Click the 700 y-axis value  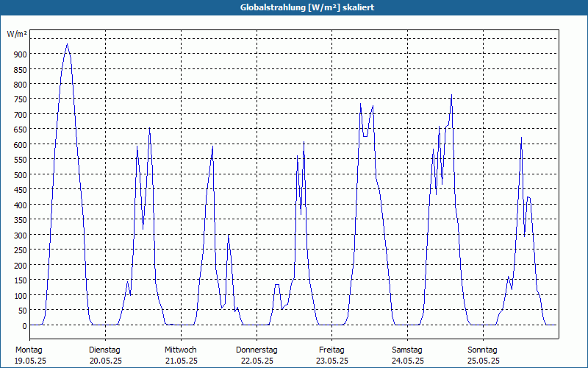pyautogui.click(x=21, y=115)
